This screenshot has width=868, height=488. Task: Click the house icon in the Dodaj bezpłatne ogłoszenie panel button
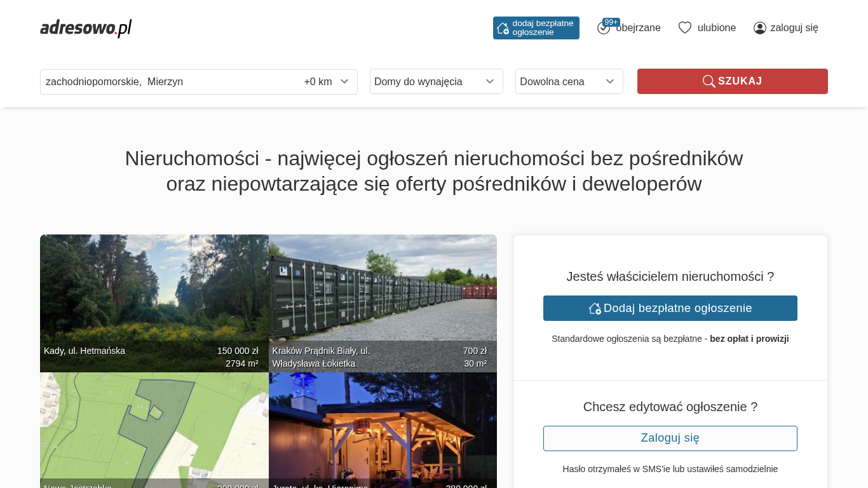coord(595,308)
